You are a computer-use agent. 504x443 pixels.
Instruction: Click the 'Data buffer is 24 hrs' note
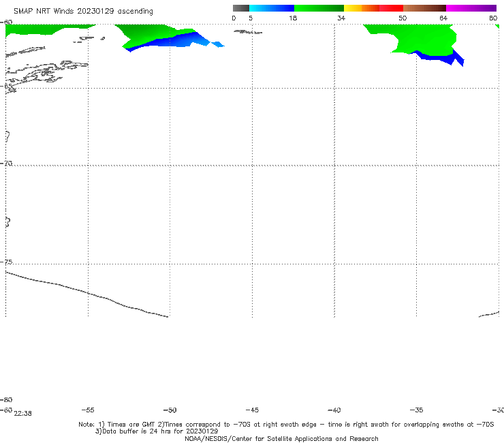[x=157, y=431]
